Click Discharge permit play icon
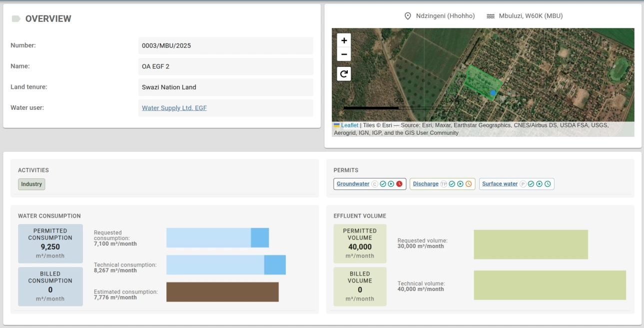Screen dimensions: 644x328 click(460, 184)
